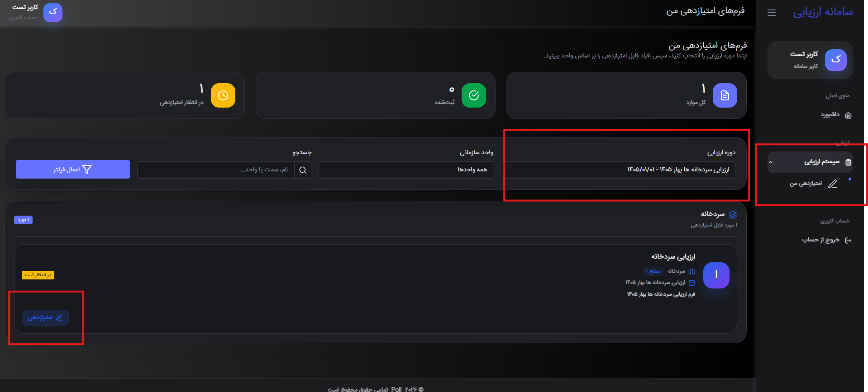
Task: Click the کل موارد statistics card label
Action: (x=696, y=103)
